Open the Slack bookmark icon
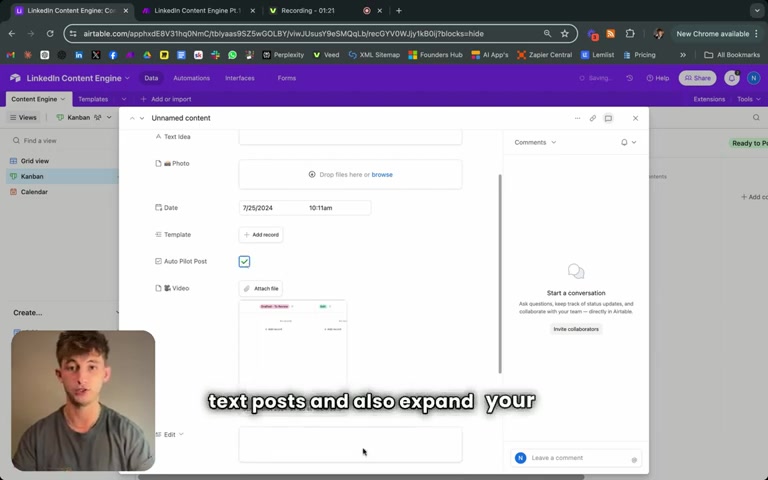 click(x=216, y=55)
